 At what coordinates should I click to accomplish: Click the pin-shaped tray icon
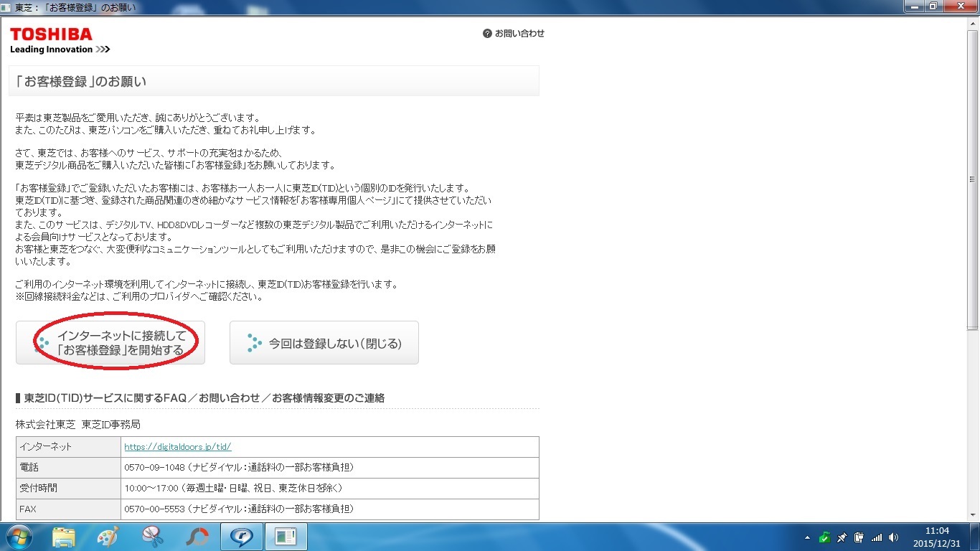[x=842, y=537]
